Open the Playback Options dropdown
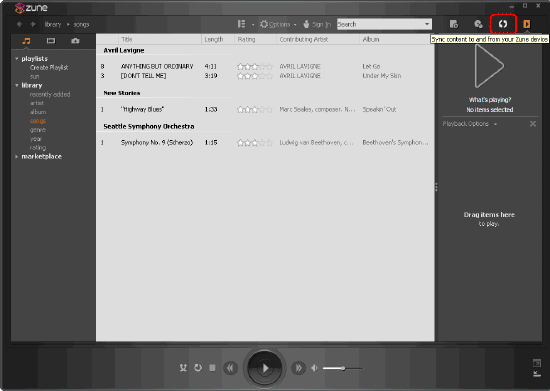This screenshot has height=391, width=550. pyautogui.click(x=470, y=124)
